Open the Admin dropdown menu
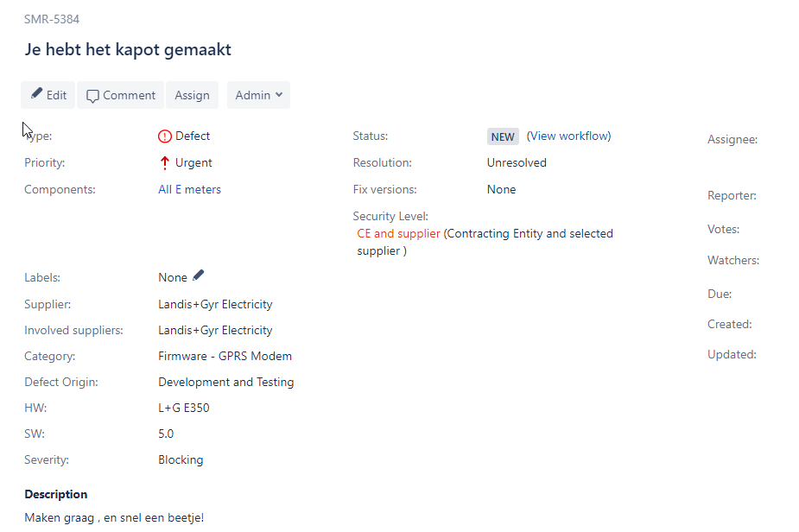Image resolution: width=799 pixels, height=532 pixels. [258, 95]
